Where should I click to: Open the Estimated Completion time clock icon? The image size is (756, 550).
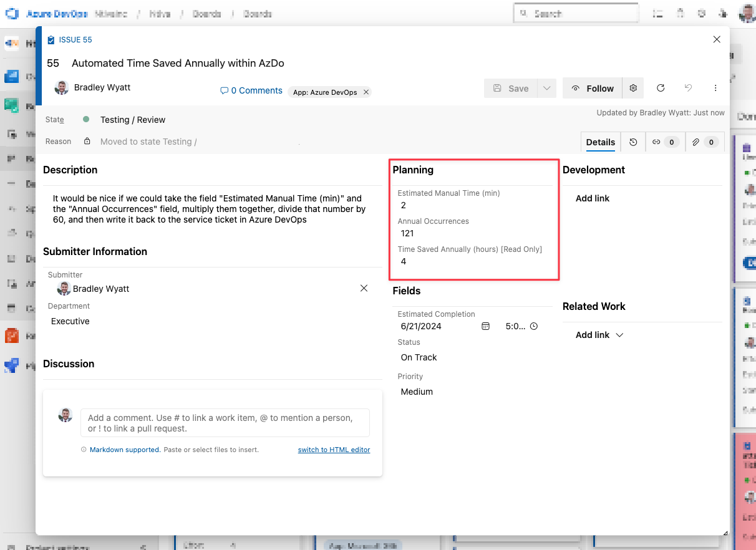coord(534,326)
